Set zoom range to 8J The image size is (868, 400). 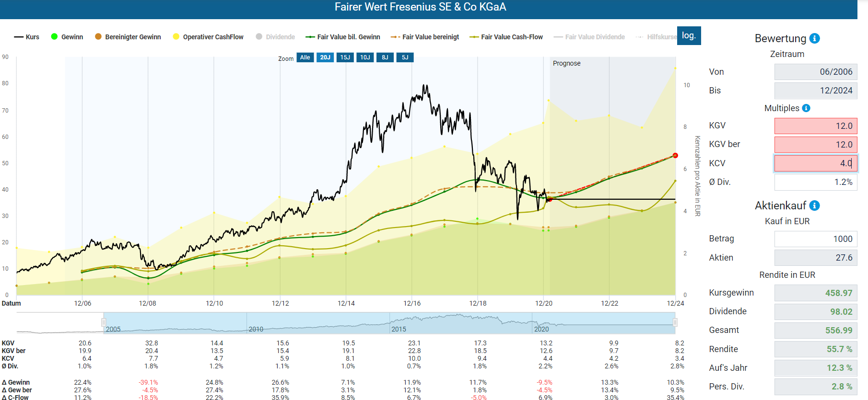[385, 57]
